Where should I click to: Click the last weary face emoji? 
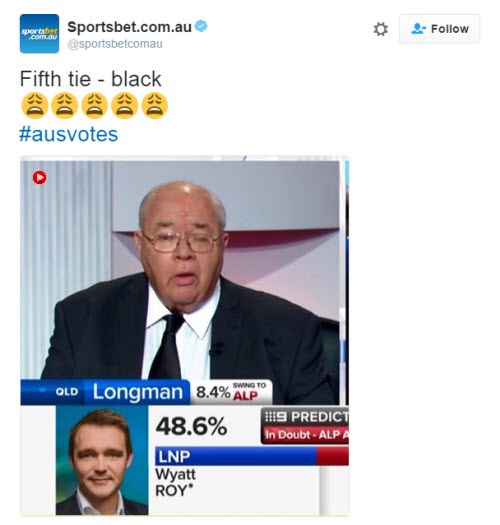(154, 106)
